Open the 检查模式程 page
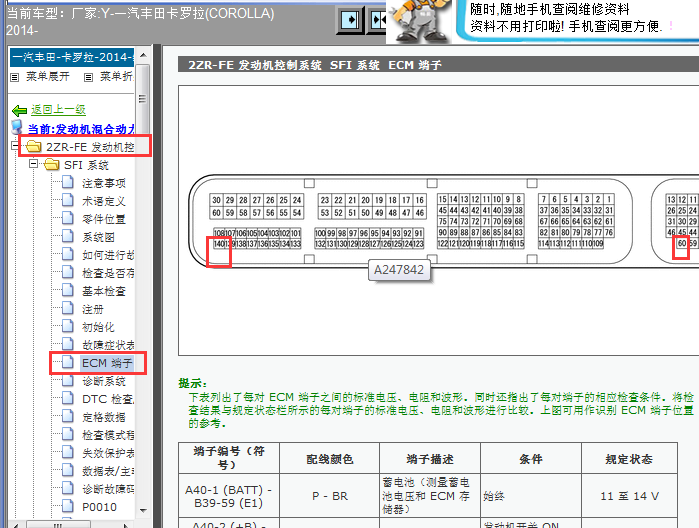This screenshot has height=528, width=699. click(x=108, y=435)
